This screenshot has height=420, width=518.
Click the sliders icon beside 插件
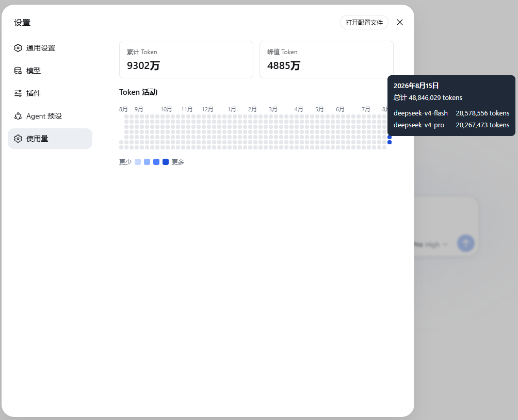coord(18,93)
